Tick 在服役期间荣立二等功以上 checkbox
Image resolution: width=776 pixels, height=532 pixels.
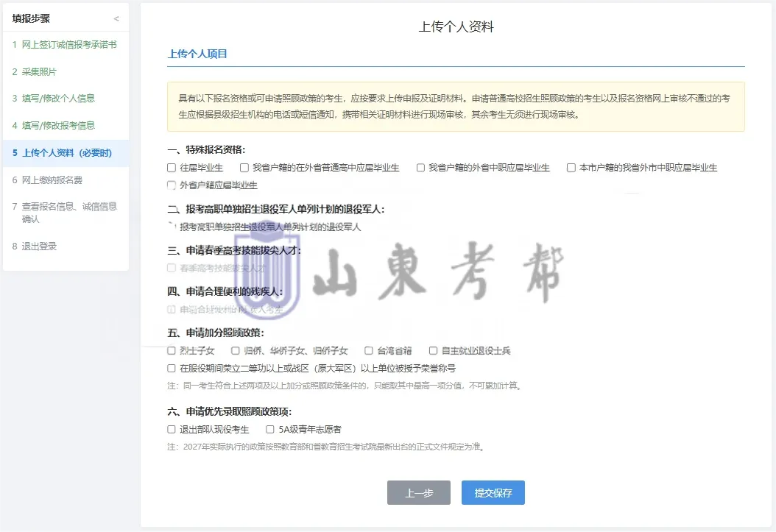172,369
